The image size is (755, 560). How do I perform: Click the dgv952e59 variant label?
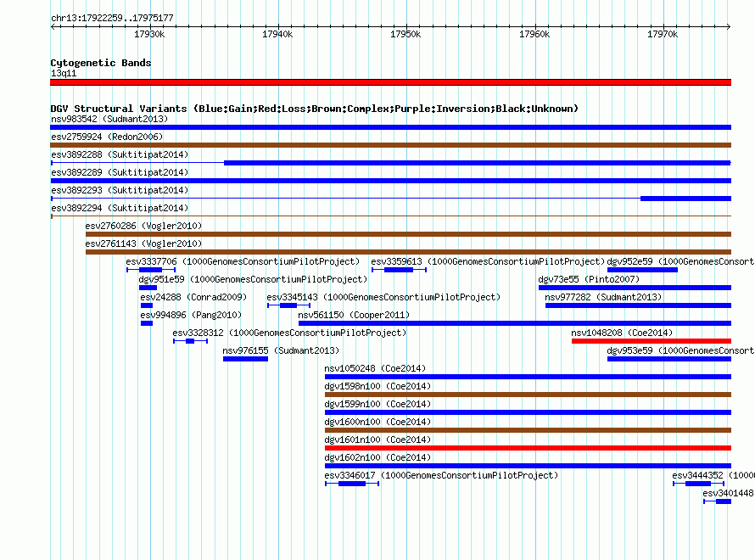680,261
